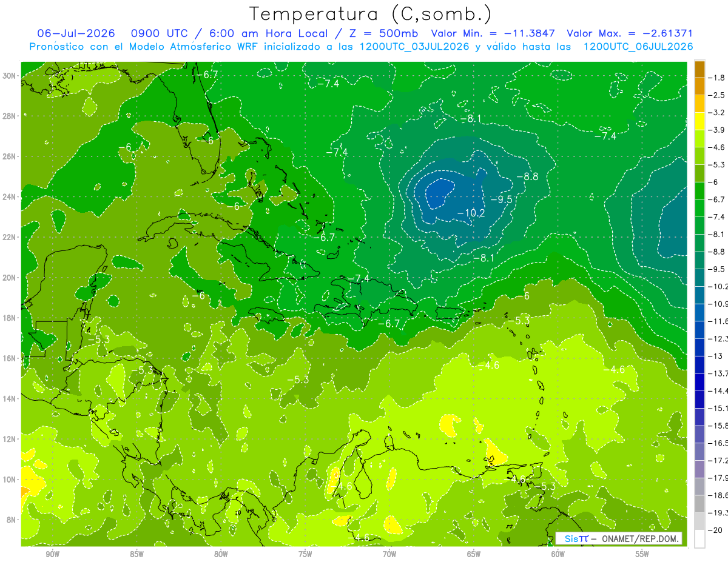The width and height of the screenshot is (728, 562).
Task: Click the '55W' longitude axis label
Action: pos(642,554)
